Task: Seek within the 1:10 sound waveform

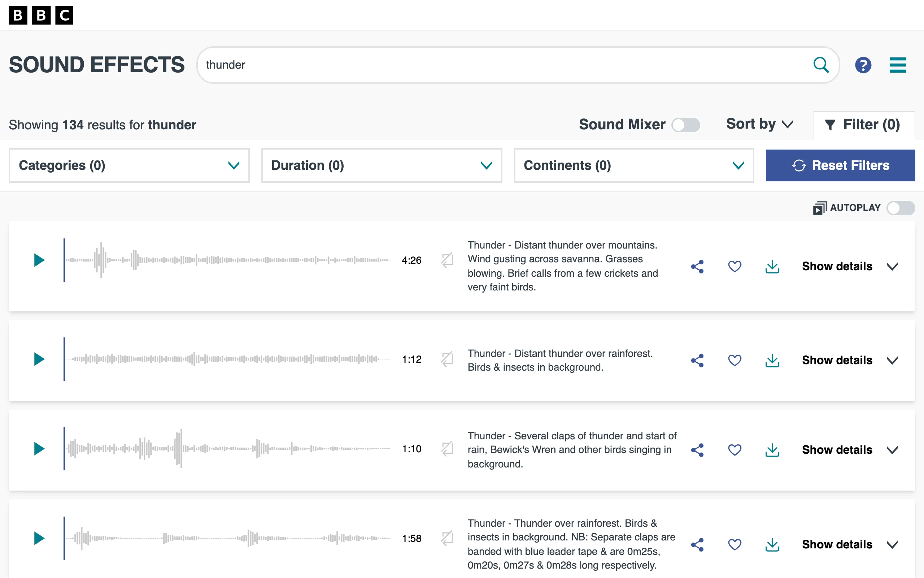Action: [x=227, y=449]
